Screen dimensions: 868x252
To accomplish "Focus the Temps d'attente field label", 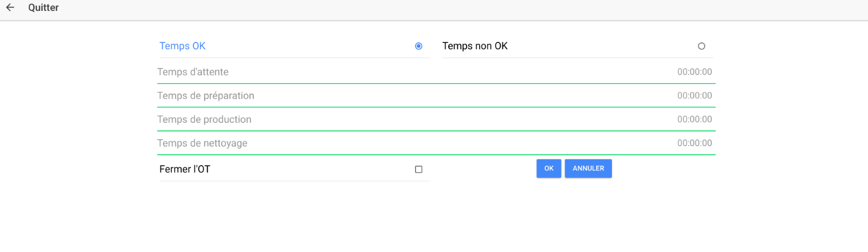I will [x=193, y=72].
